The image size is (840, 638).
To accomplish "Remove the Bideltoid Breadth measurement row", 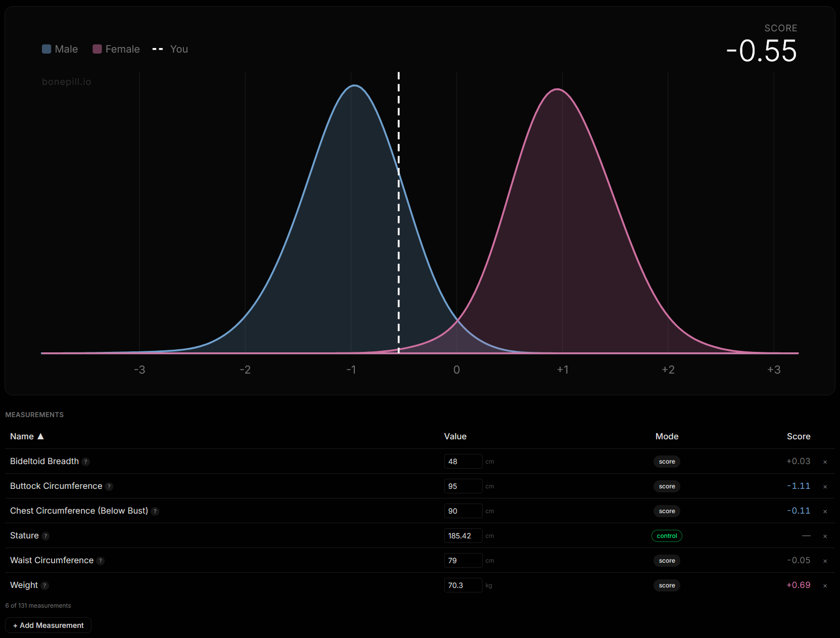I will (x=825, y=462).
